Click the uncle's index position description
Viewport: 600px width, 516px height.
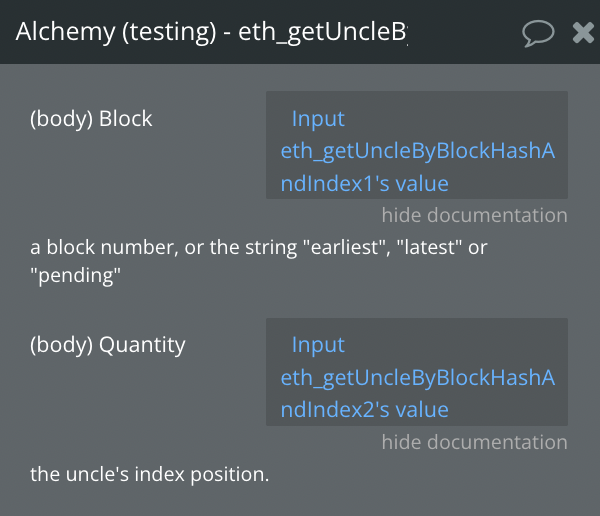point(150,474)
